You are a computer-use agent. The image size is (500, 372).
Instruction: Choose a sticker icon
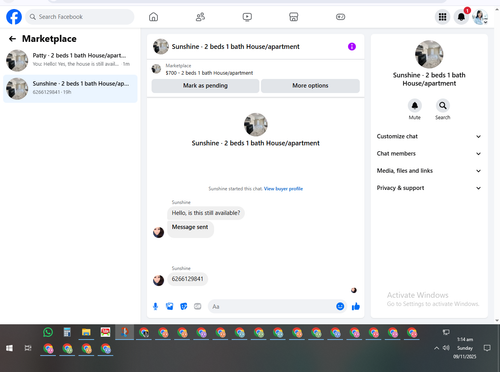(184, 306)
